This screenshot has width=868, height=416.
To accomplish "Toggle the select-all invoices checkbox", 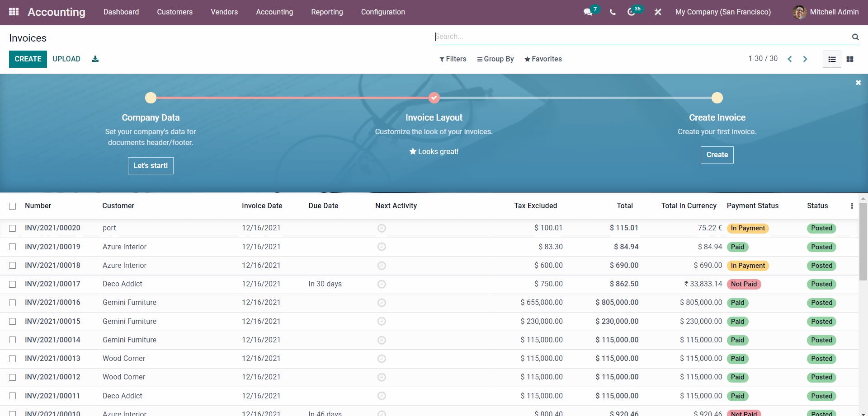I will click(x=13, y=206).
